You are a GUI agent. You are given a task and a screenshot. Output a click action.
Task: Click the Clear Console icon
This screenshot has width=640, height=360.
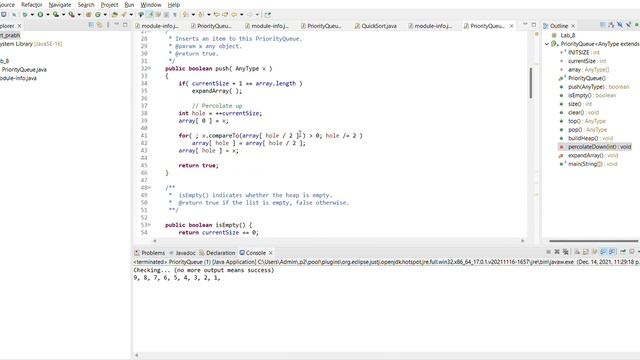(x=578, y=252)
